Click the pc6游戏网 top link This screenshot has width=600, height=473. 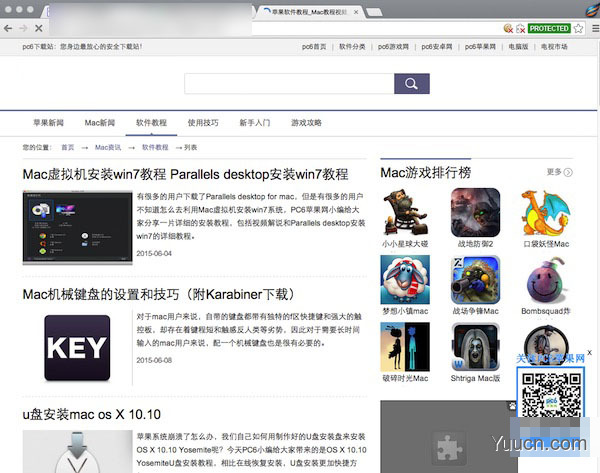coord(393,47)
